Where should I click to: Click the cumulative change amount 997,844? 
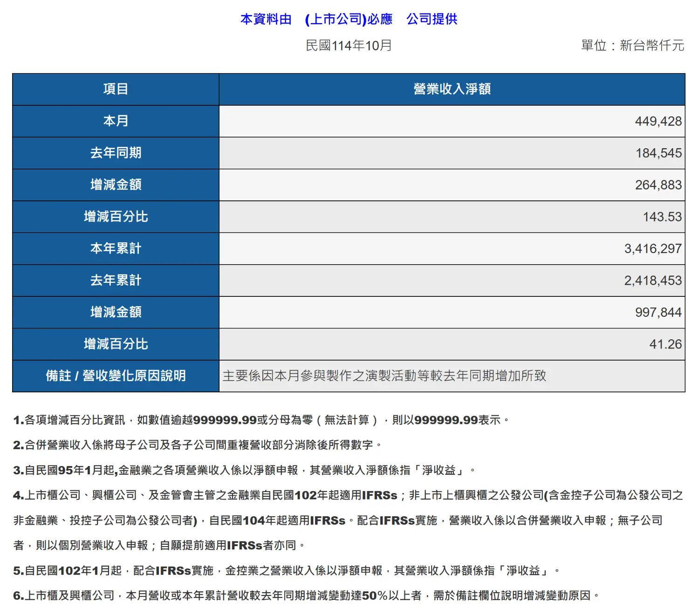point(658,313)
